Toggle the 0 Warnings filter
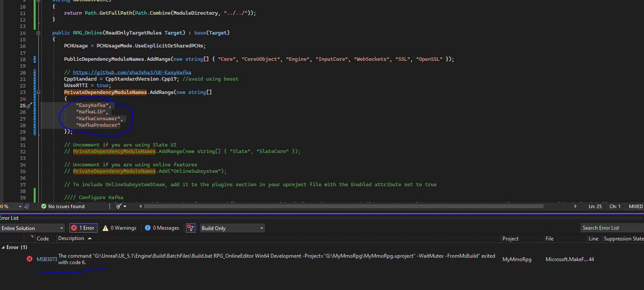This screenshot has height=290, width=644. point(119,228)
